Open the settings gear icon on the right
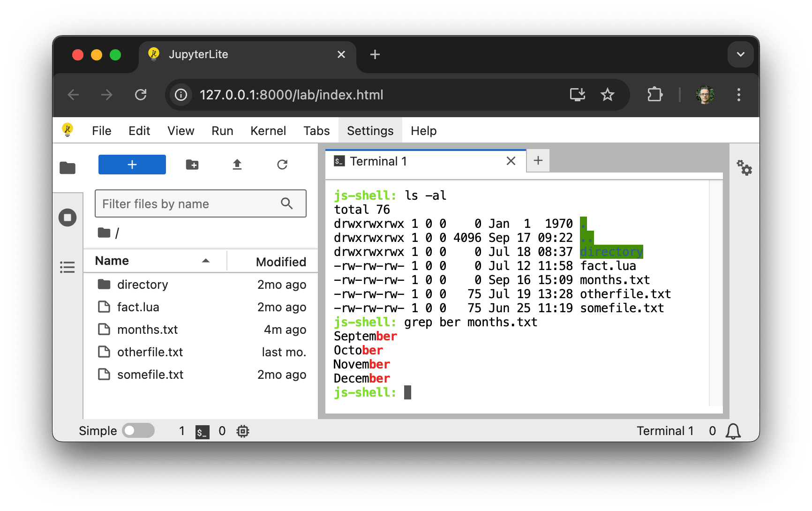This screenshot has height=511, width=812. [x=744, y=168]
